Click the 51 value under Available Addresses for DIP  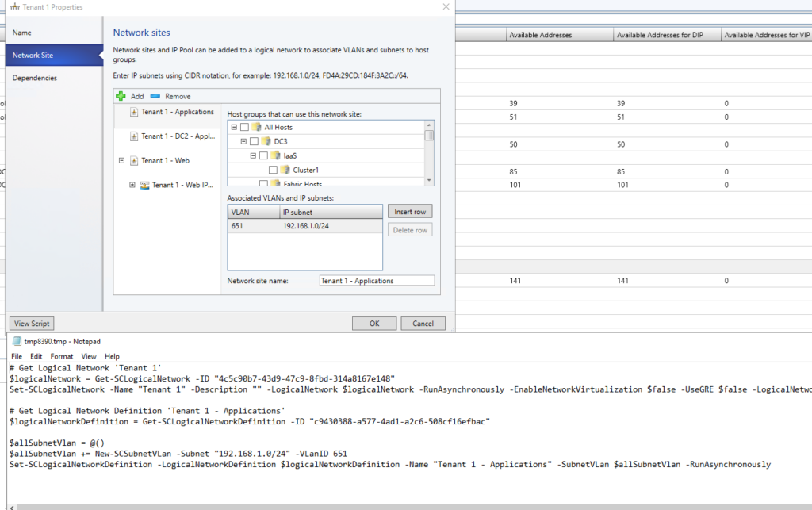(621, 117)
